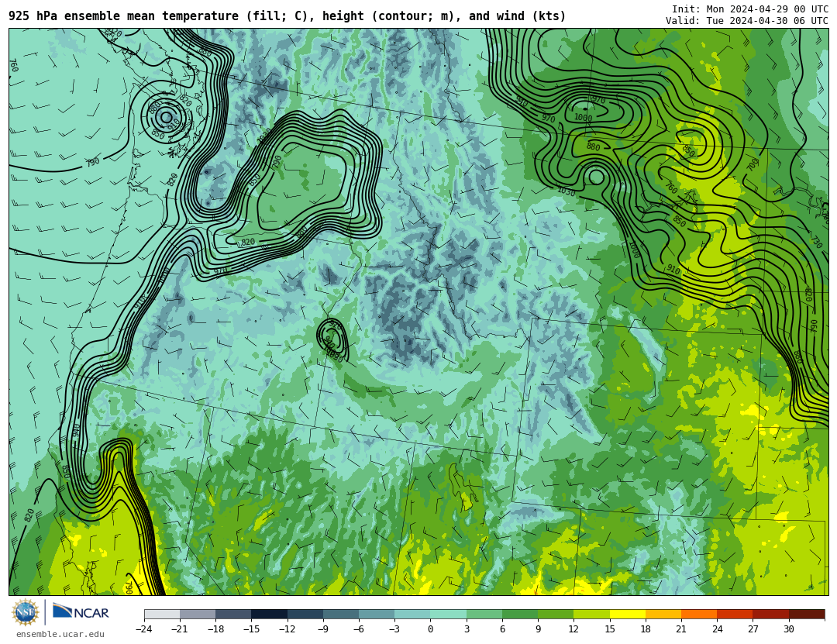The height and width of the screenshot is (644, 837).
Task: Pick the colorbar segment from 12 to 15
Action: coord(591,614)
